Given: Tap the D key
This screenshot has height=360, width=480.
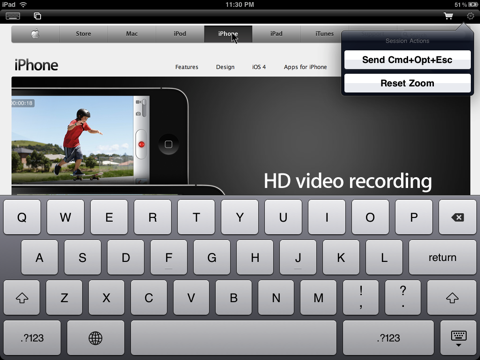Looking at the screenshot, I should [x=126, y=257].
